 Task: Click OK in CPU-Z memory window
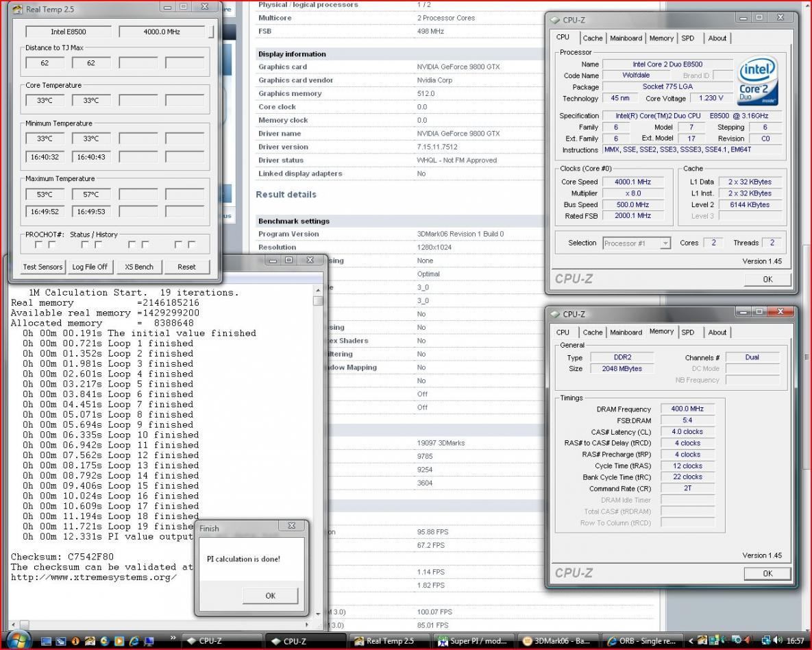coord(767,573)
